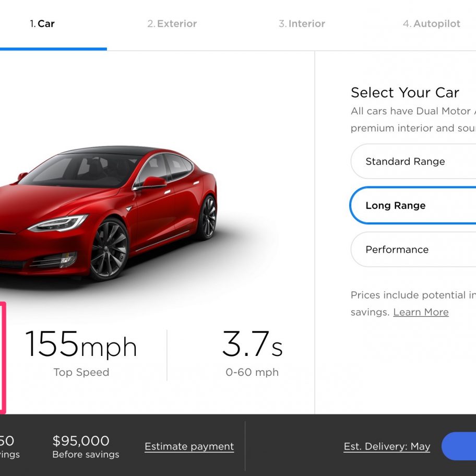Click the partially visible savings price

[8, 447]
